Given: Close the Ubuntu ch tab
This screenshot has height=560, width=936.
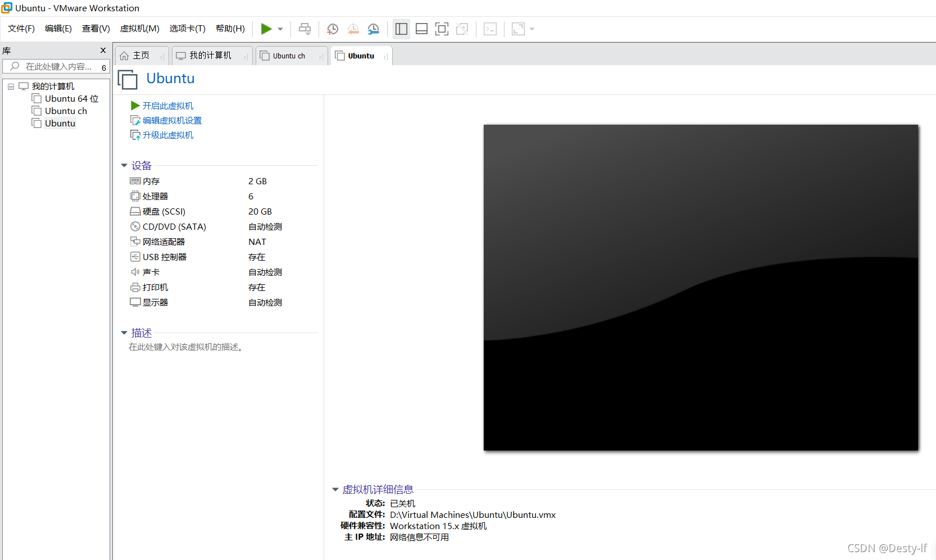Looking at the screenshot, I should pos(321,56).
